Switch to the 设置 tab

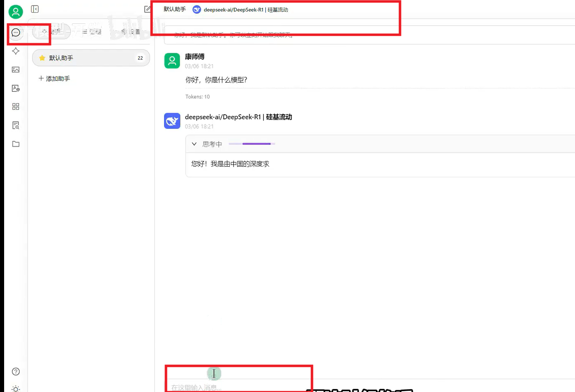[130, 31]
